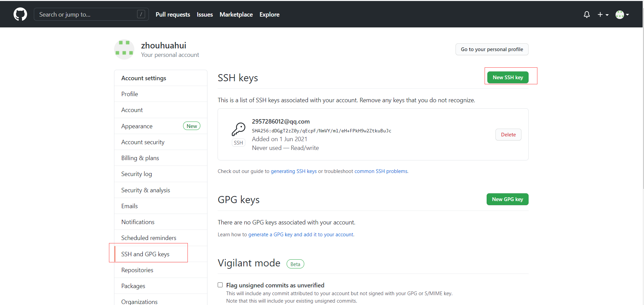This screenshot has width=644, height=305.
Task: Open the generating SSH keys guide link
Action: click(x=293, y=171)
